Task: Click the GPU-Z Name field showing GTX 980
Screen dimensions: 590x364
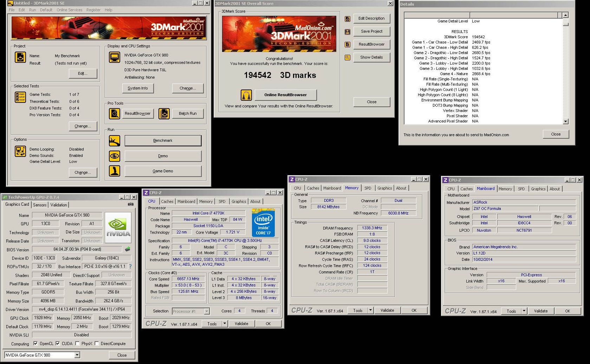Action: pyautogui.click(x=67, y=215)
